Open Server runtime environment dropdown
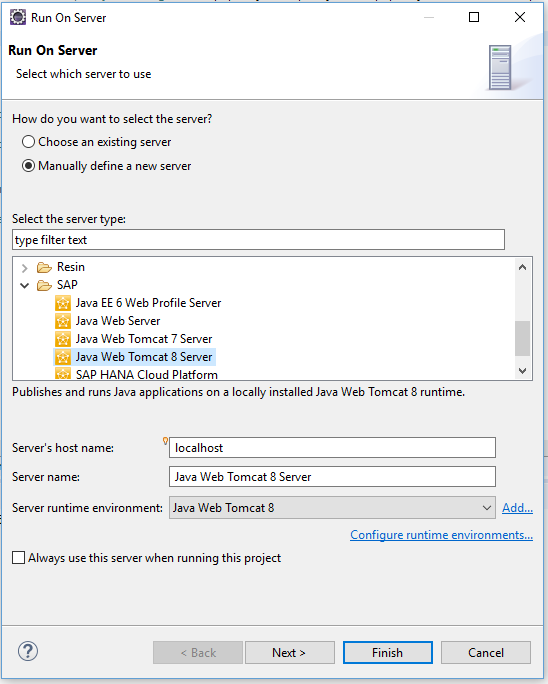 pyautogui.click(x=332, y=508)
